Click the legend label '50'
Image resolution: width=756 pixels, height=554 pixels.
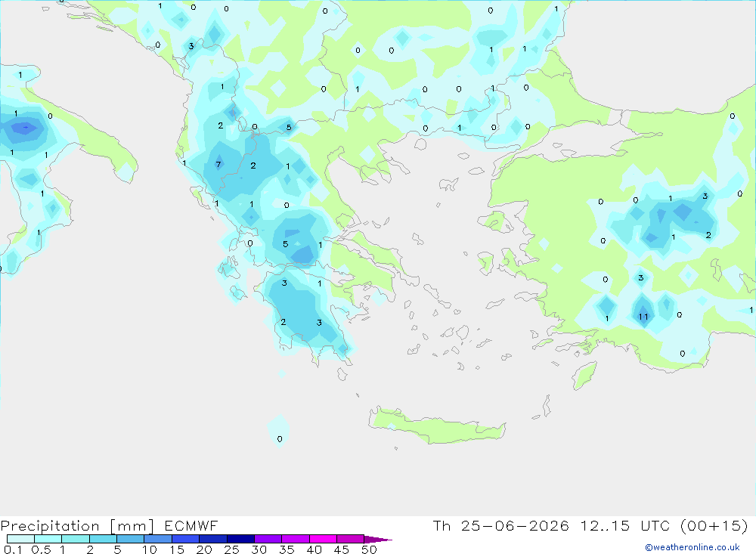369,549
